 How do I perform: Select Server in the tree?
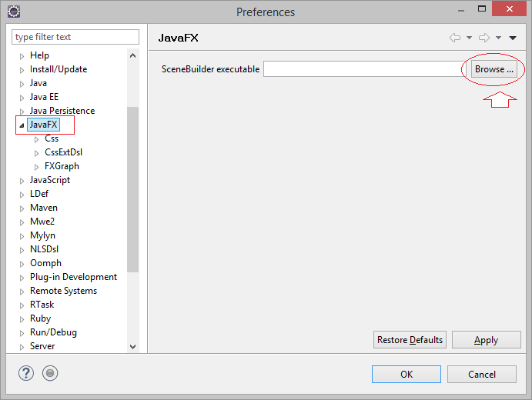click(42, 346)
